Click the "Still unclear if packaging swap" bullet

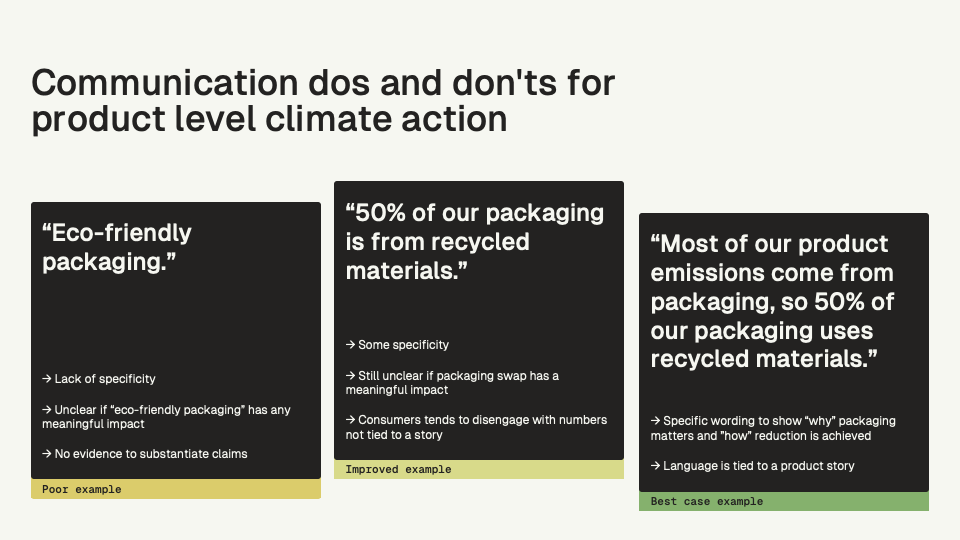tap(452, 382)
